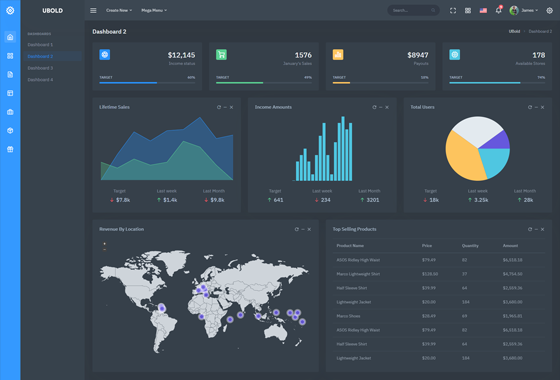Click the Price column header
This screenshot has height=380, width=560.
(427, 246)
